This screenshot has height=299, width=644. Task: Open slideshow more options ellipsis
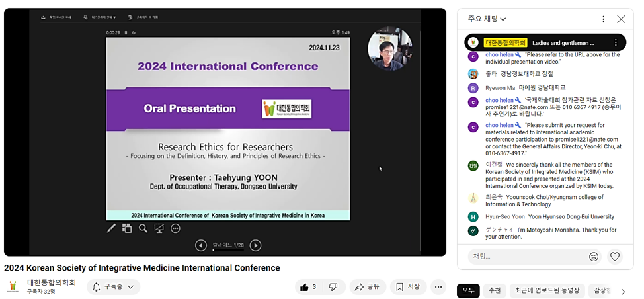(175, 228)
